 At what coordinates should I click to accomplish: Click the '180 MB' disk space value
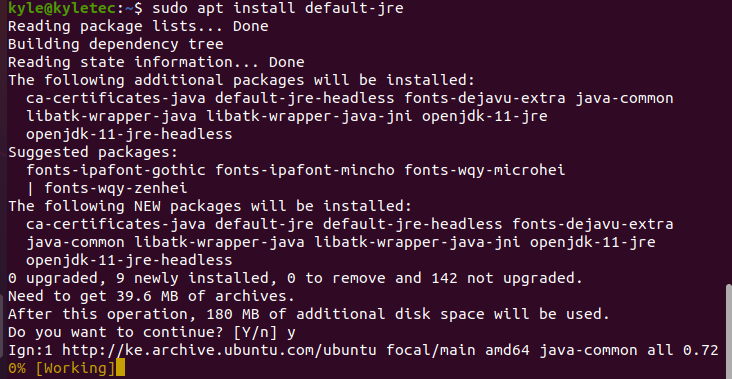(232, 314)
